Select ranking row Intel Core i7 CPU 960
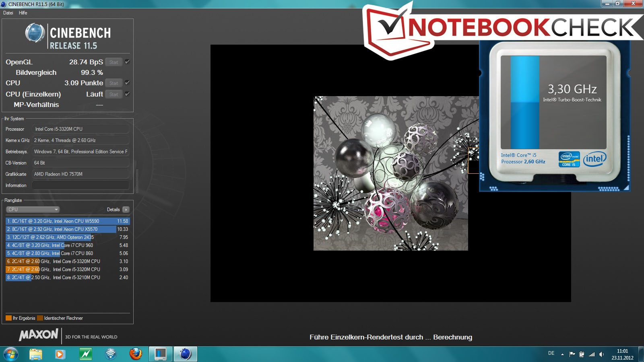 68,245
